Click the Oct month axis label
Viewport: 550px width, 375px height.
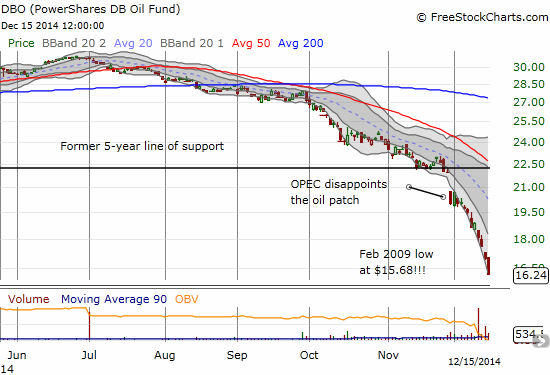(x=309, y=355)
